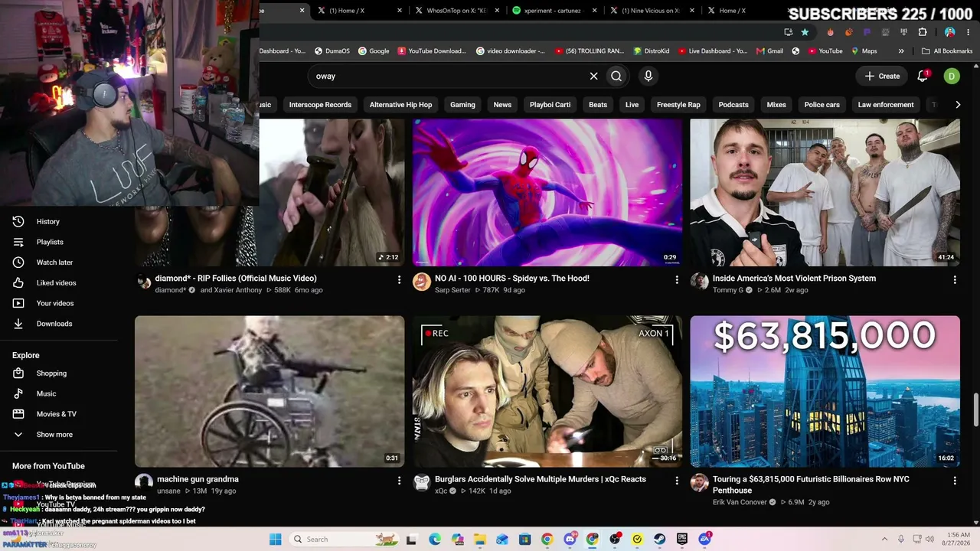Open options menu for 'Touring a $63,815,000' penthouse video
980x551 pixels.
click(x=955, y=481)
